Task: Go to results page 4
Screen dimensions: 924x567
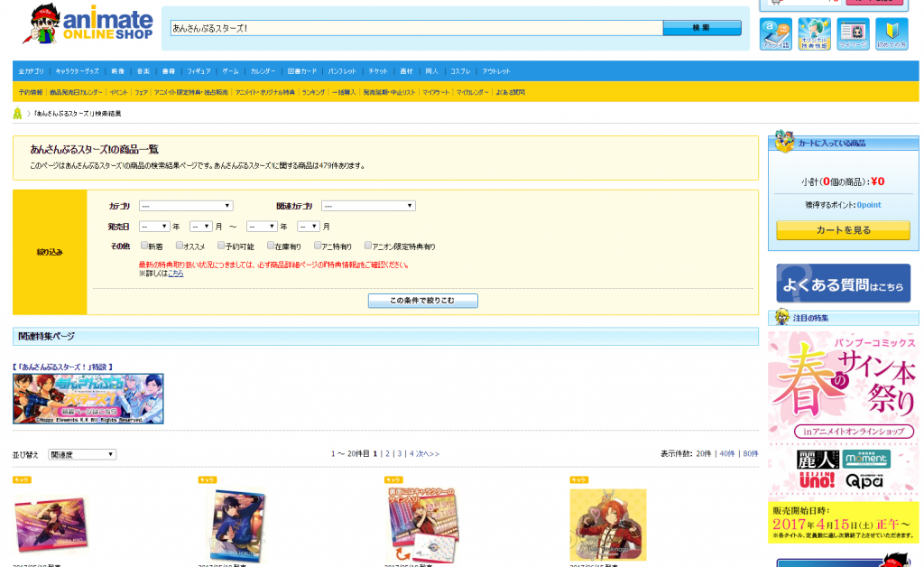Action: pos(411,454)
